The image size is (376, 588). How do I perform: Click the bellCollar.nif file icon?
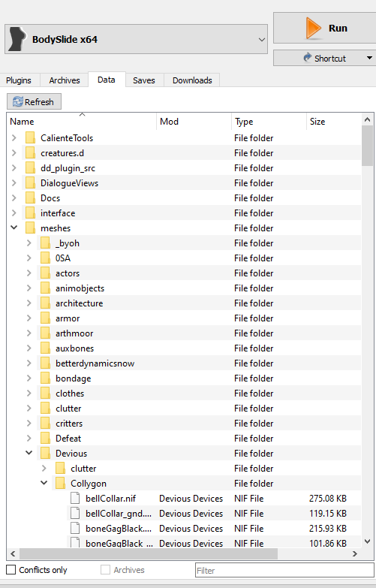click(x=75, y=498)
